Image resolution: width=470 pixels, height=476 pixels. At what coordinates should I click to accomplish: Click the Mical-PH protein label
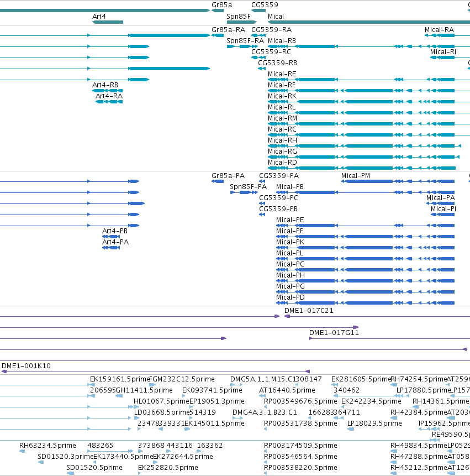coord(291,275)
